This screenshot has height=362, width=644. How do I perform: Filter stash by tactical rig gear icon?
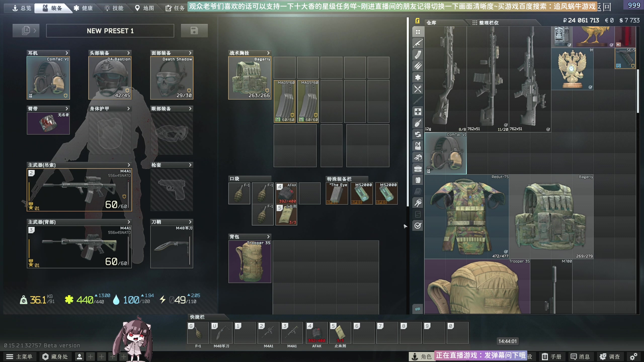coord(418,146)
